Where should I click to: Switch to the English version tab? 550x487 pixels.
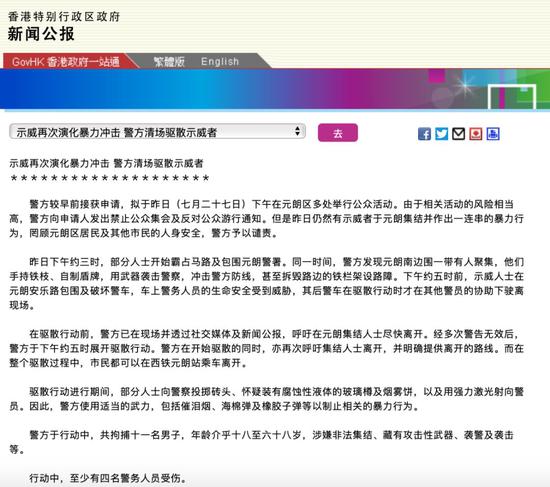[x=220, y=61]
